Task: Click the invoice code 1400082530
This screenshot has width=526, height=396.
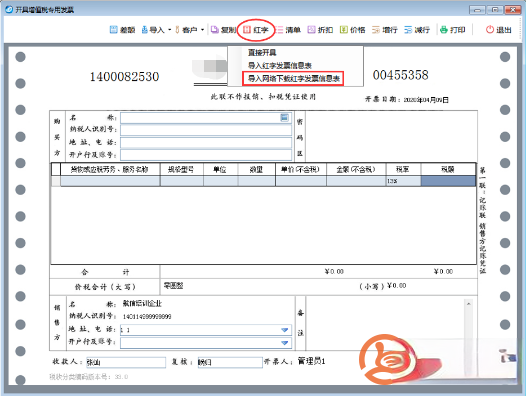Action: 124,77
